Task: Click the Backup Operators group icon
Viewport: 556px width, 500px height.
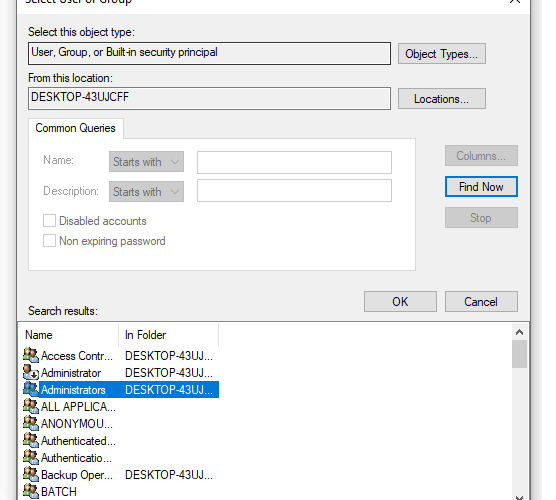Action: pos(31,474)
